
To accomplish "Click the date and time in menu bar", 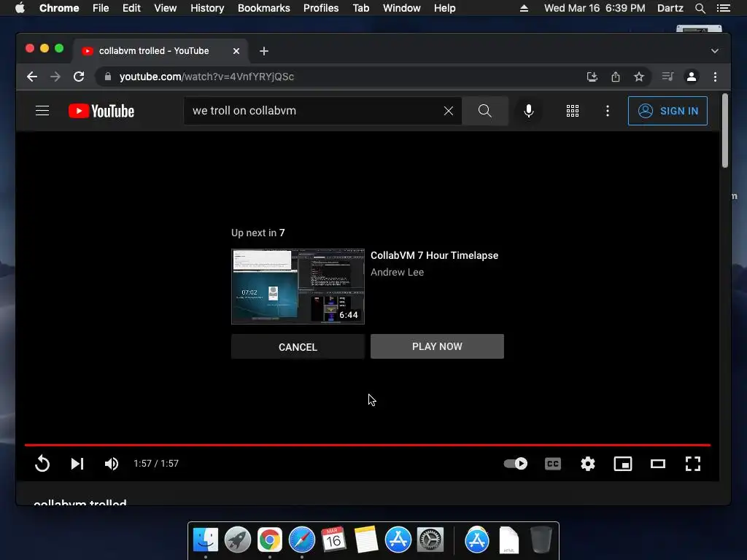I will pyautogui.click(x=595, y=8).
